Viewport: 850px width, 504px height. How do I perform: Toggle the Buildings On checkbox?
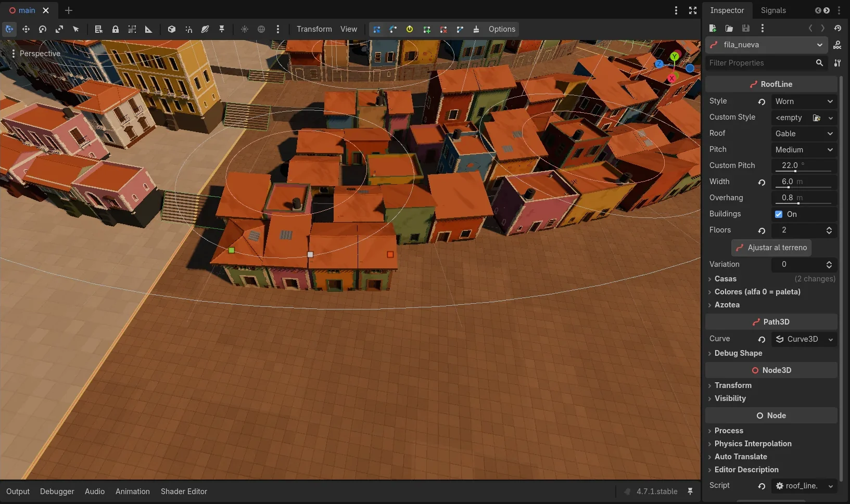coord(779,214)
